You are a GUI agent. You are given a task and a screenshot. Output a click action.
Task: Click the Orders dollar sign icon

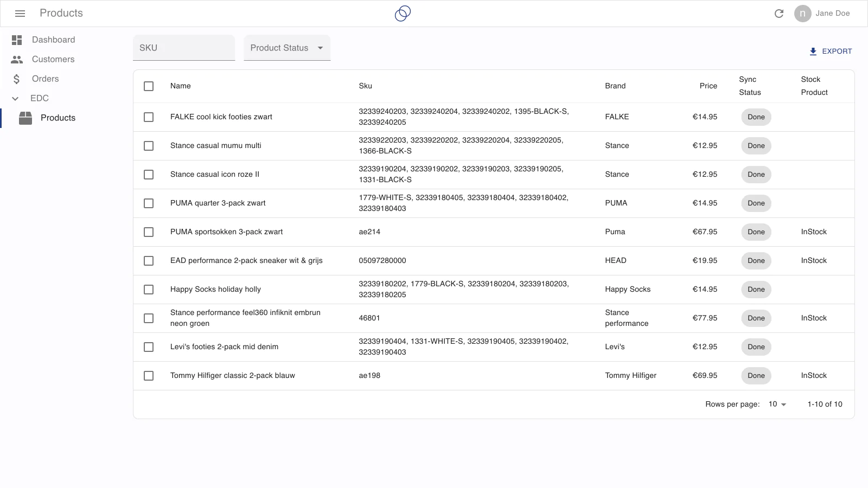tap(17, 79)
